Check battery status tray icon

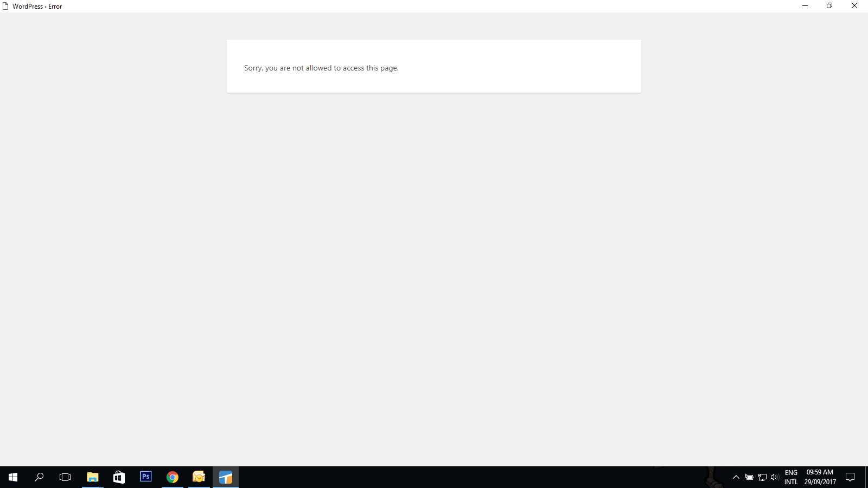749,477
